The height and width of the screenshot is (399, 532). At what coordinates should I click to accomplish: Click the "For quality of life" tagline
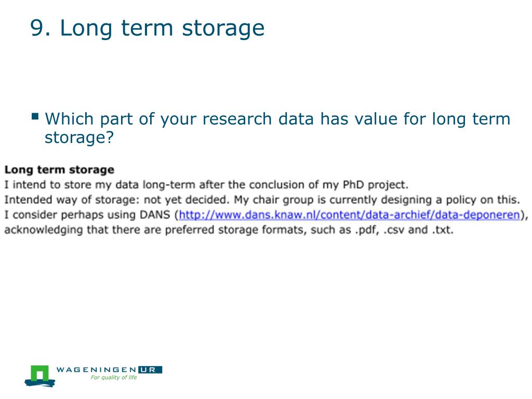pyautogui.click(x=114, y=377)
